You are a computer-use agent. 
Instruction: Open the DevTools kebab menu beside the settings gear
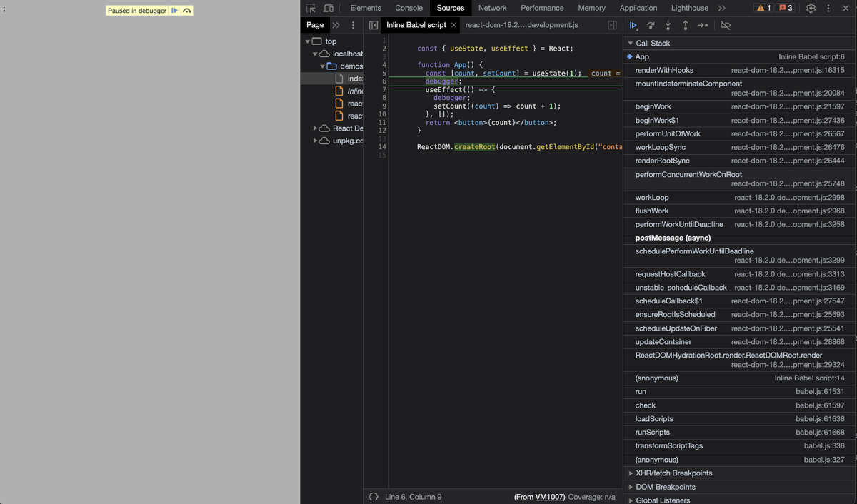point(828,8)
